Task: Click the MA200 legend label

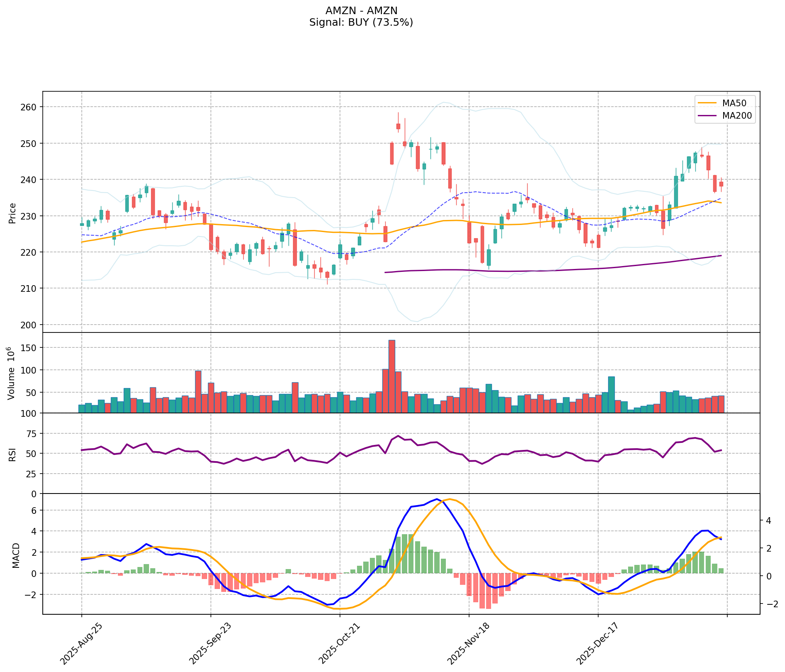Action: pos(737,116)
